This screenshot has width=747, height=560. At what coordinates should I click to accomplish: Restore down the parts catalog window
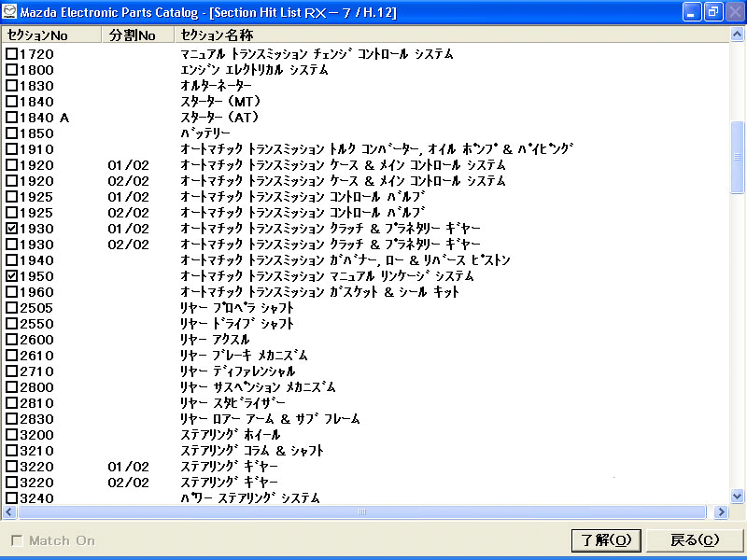[713, 12]
